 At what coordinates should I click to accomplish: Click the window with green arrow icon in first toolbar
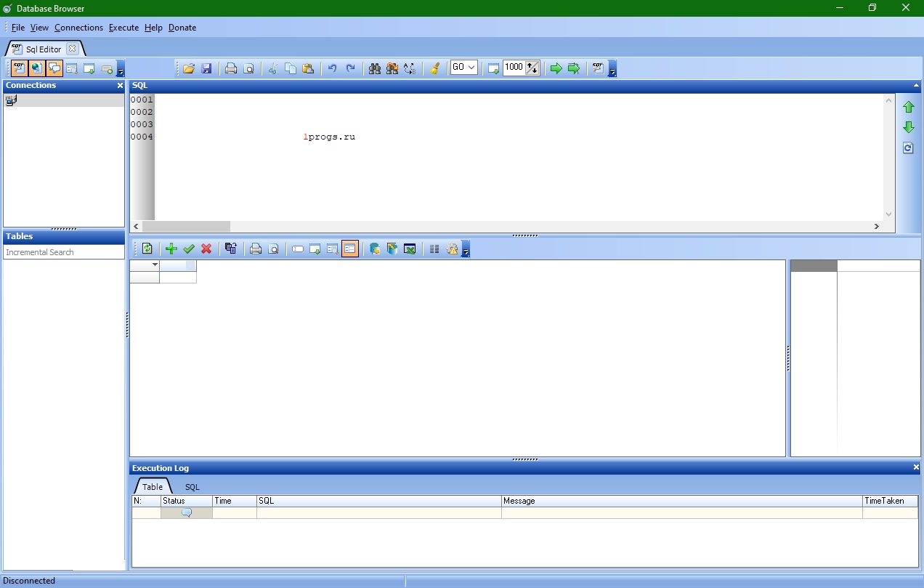click(x=89, y=68)
